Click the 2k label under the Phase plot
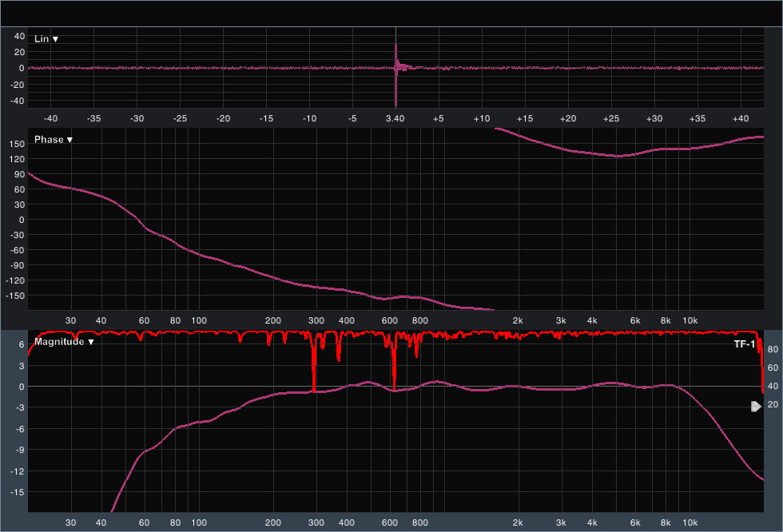This screenshot has width=783, height=532. [518, 320]
